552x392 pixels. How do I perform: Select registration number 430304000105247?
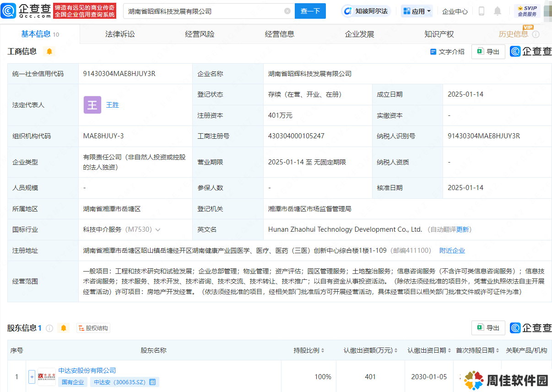click(296, 136)
